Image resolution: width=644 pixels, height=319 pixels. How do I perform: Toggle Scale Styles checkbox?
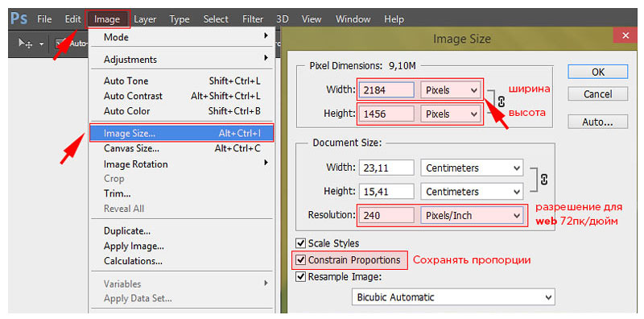(301, 243)
